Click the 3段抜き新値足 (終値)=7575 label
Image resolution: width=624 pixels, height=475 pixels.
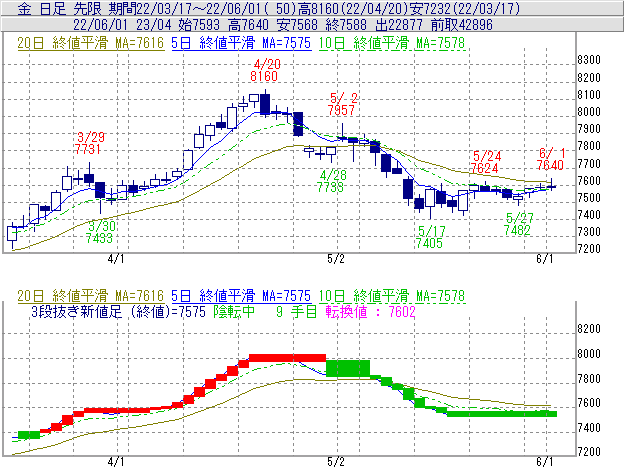[118, 312]
